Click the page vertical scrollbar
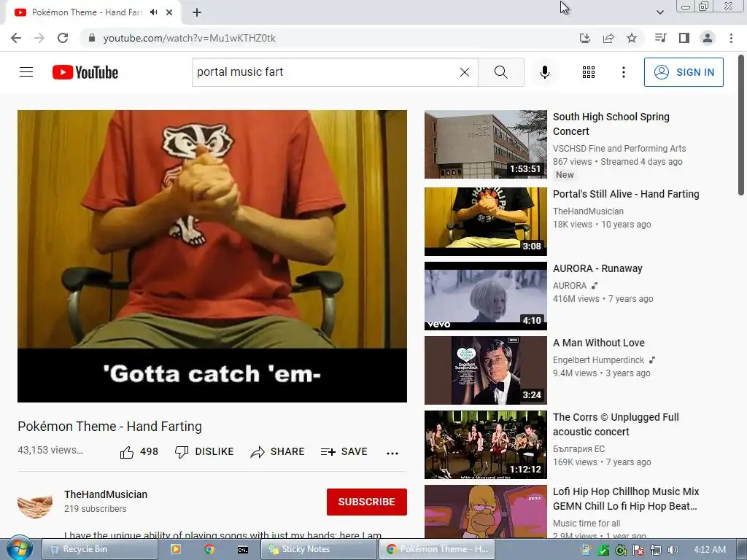Viewport: 747px width, 560px height. 741,125
